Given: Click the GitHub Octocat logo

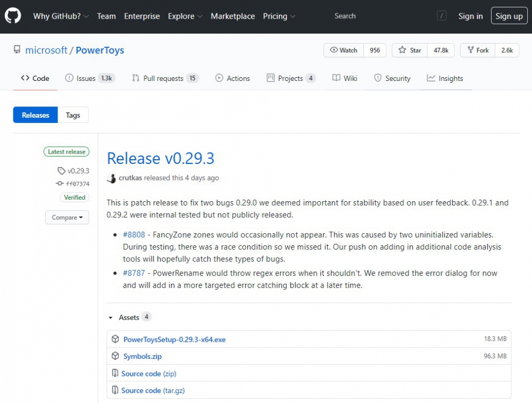Looking at the screenshot, I should click(13, 16).
